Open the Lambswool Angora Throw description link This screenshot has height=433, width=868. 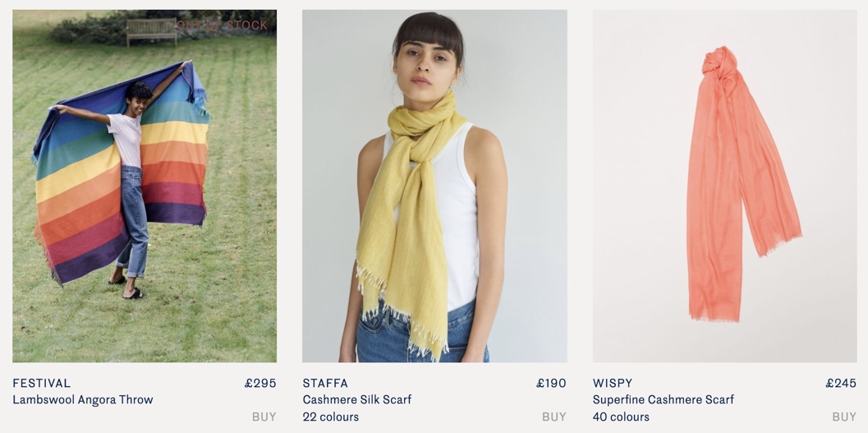[x=82, y=400]
